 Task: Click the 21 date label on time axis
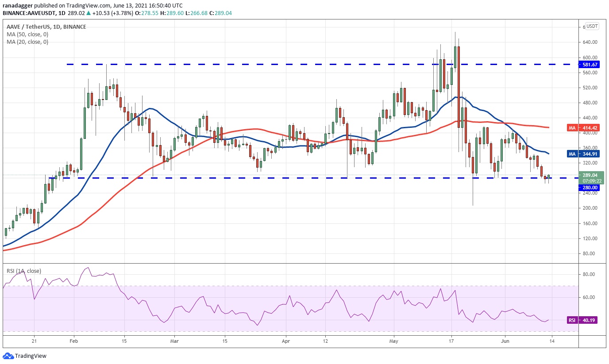(34, 341)
